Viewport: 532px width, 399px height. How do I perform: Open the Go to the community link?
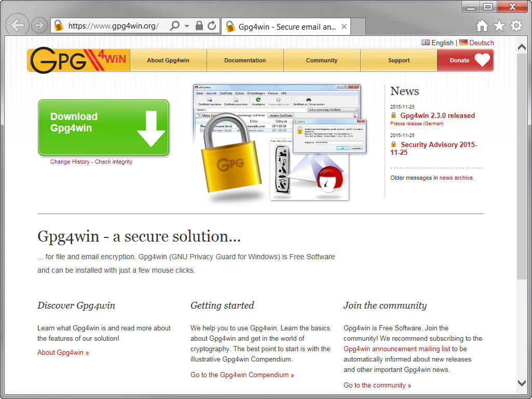377,385
